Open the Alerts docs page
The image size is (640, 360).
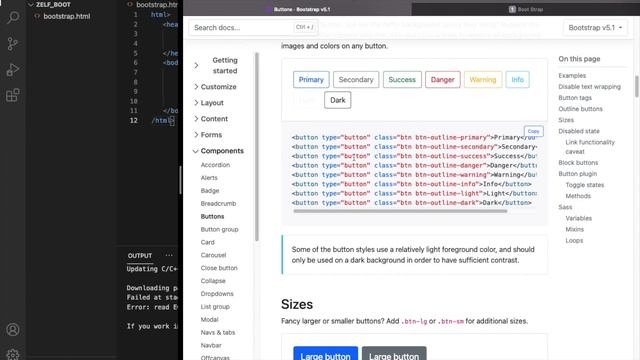[209, 178]
